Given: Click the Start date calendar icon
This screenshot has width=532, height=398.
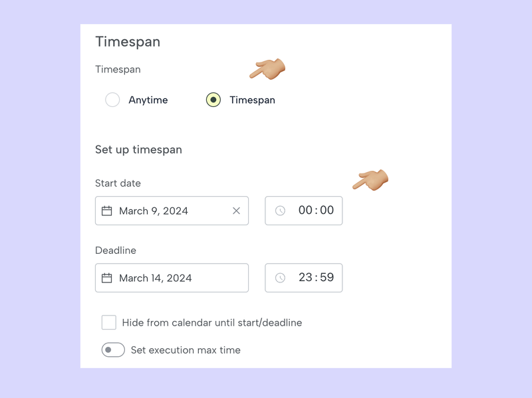Looking at the screenshot, I should coord(106,211).
